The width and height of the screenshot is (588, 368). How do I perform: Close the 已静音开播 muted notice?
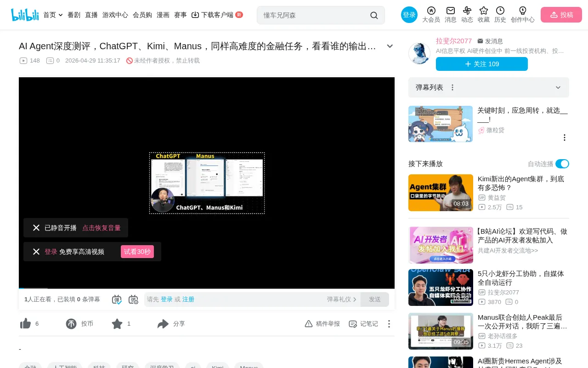pyautogui.click(x=36, y=228)
